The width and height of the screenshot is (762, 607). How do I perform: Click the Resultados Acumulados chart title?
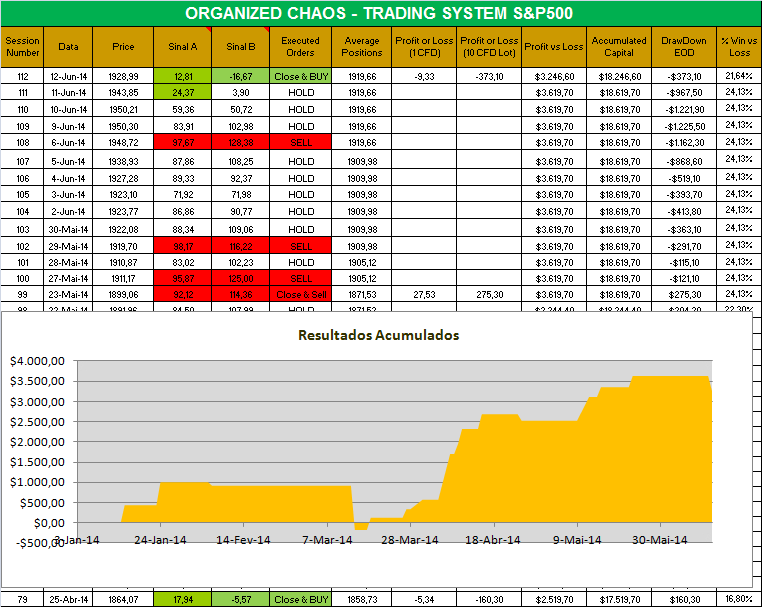click(x=379, y=335)
